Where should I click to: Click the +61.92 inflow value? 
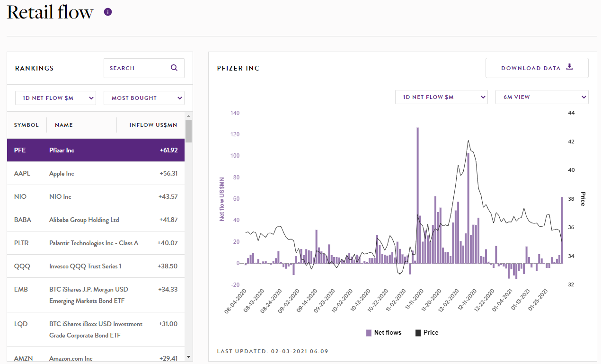pyautogui.click(x=168, y=150)
